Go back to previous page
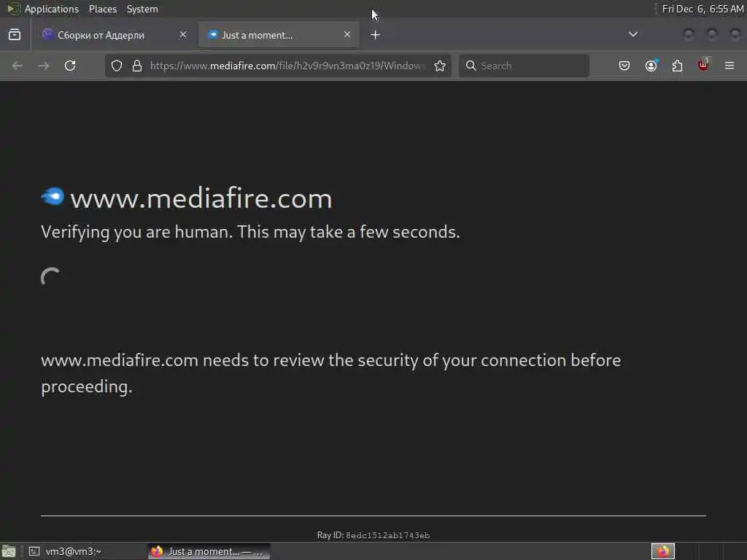Screen dimensions: 747x560 tap(18, 66)
